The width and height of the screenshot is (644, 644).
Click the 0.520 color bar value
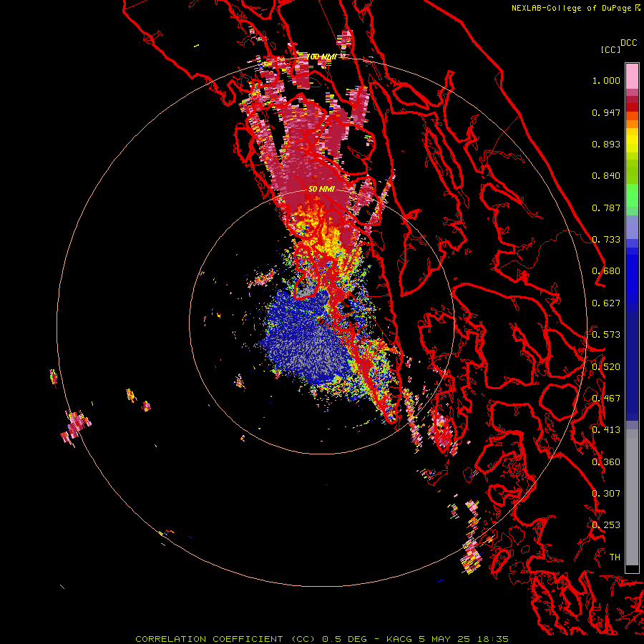[606, 367]
